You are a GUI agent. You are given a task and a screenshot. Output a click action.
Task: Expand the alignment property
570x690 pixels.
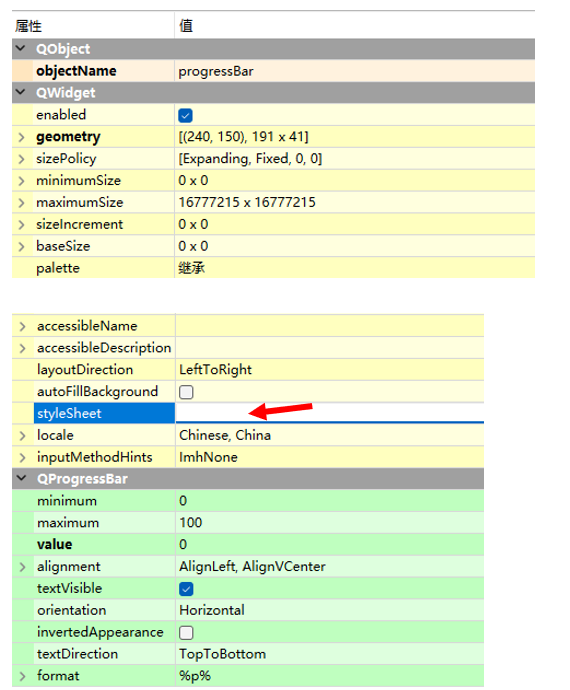[22, 567]
